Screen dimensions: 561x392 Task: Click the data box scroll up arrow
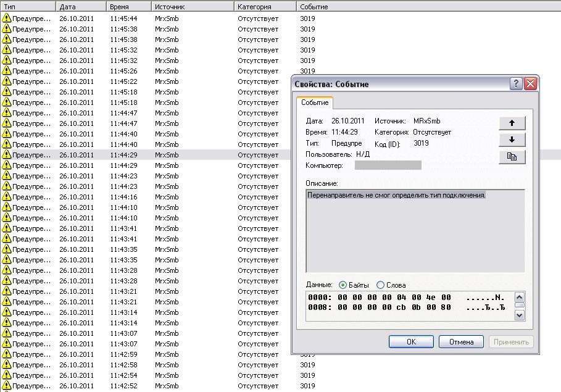(x=520, y=297)
